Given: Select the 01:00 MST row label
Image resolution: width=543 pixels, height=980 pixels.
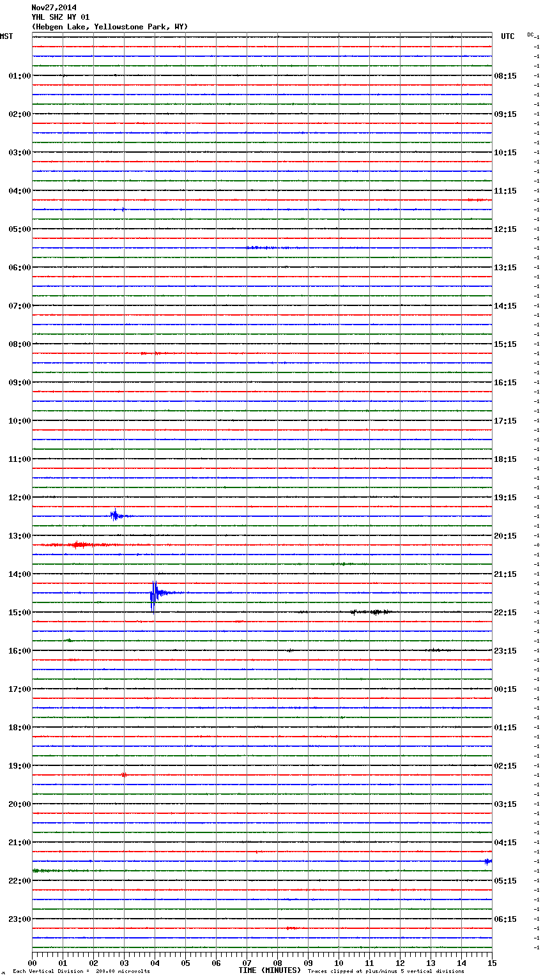Looking at the screenshot, I should pos(20,76).
